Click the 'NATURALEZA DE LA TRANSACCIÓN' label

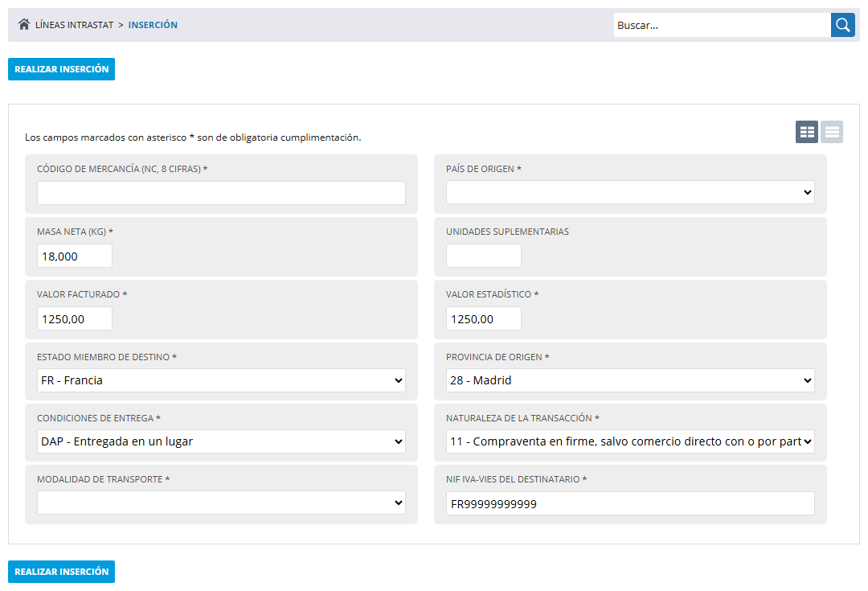(522, 418)
